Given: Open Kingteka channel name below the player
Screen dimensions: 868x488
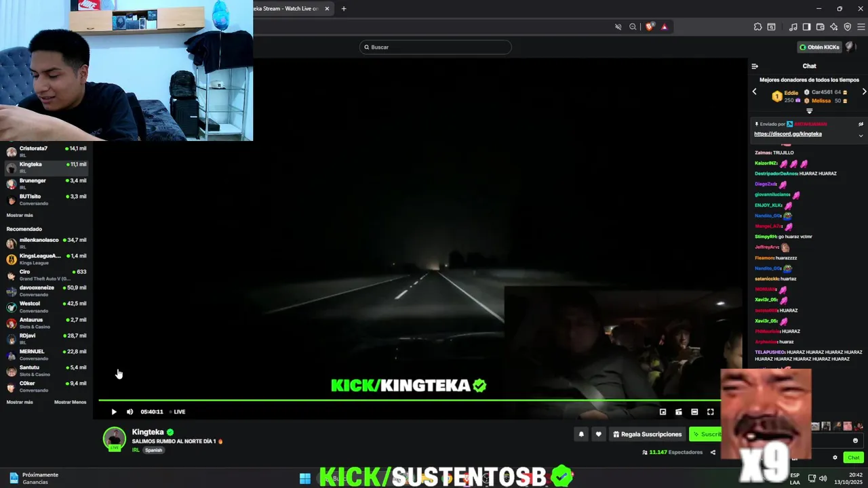Looking at the screenshot, I should [x=148, y=432].
